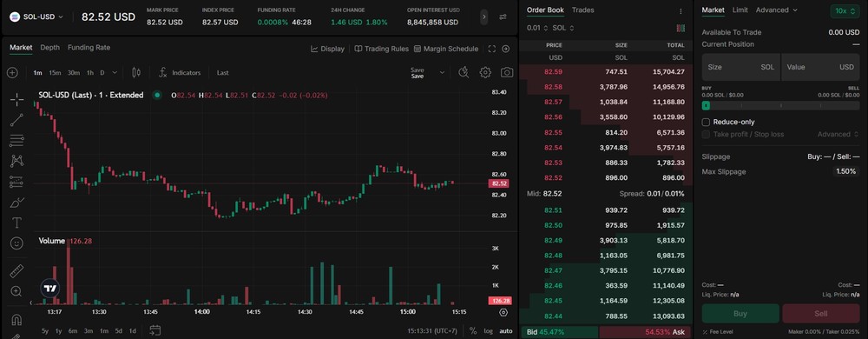868x339 pixels.
Task: Open the Save layout dropdown arrow
Action: pyautogui.click(x=442, y=72)
